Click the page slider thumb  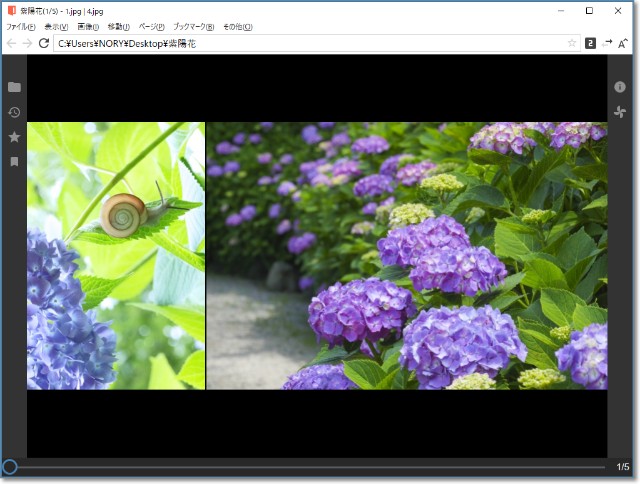9,467
